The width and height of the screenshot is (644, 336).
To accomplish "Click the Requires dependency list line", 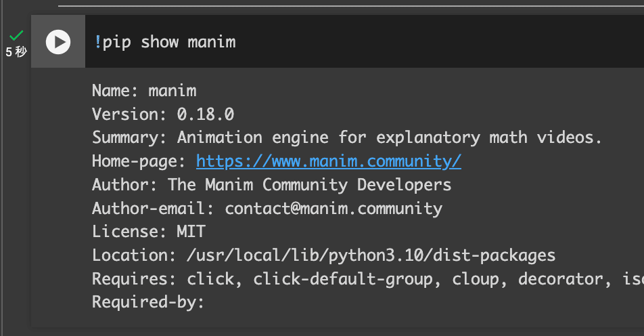I will click(x=365, y=279).
